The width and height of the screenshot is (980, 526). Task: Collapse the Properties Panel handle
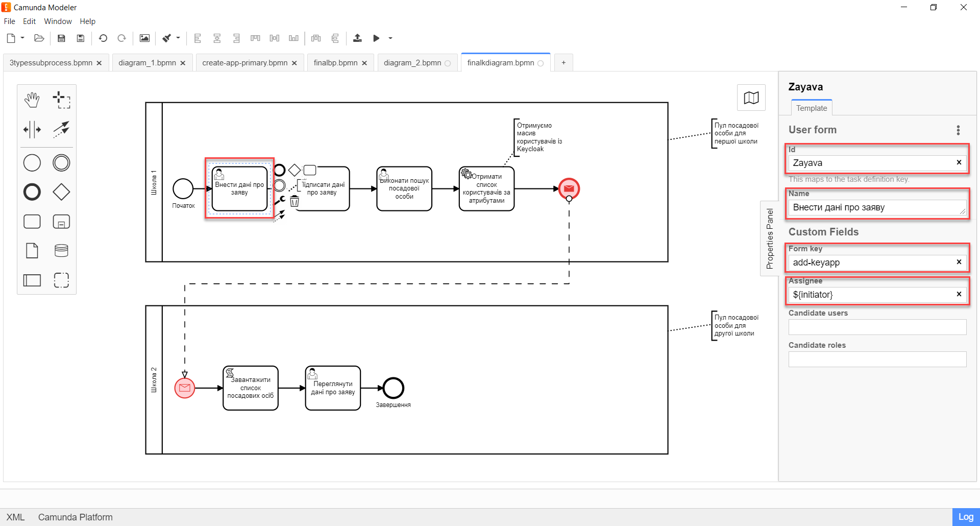tap(770, 238)
